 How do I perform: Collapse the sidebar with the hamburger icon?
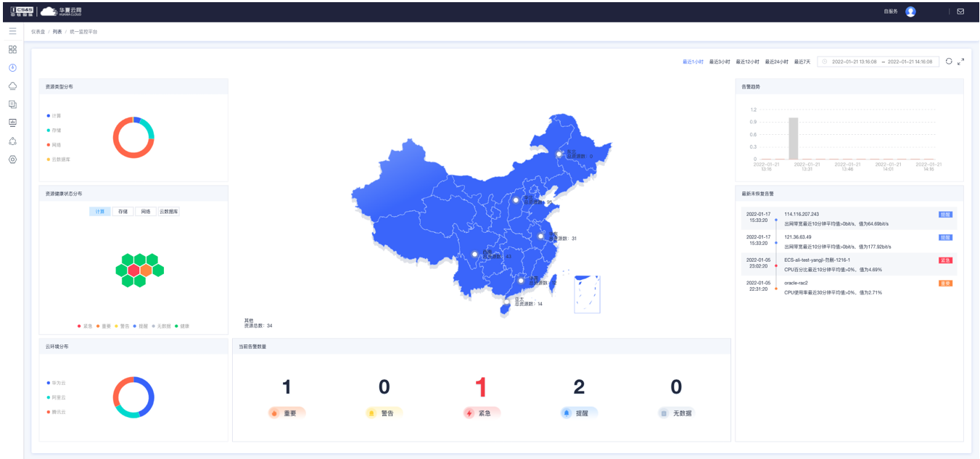point(12,31)
